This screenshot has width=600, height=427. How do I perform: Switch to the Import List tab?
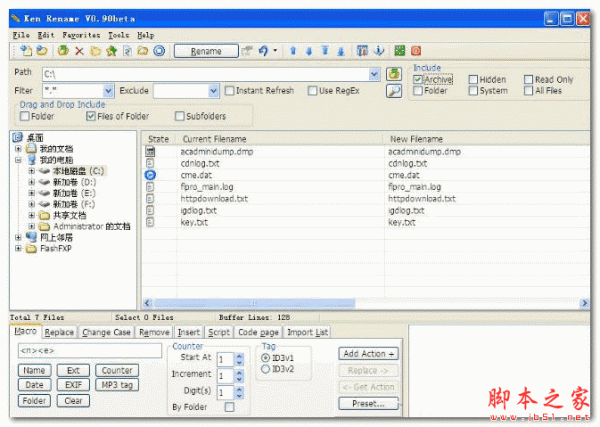pos(308,332)
